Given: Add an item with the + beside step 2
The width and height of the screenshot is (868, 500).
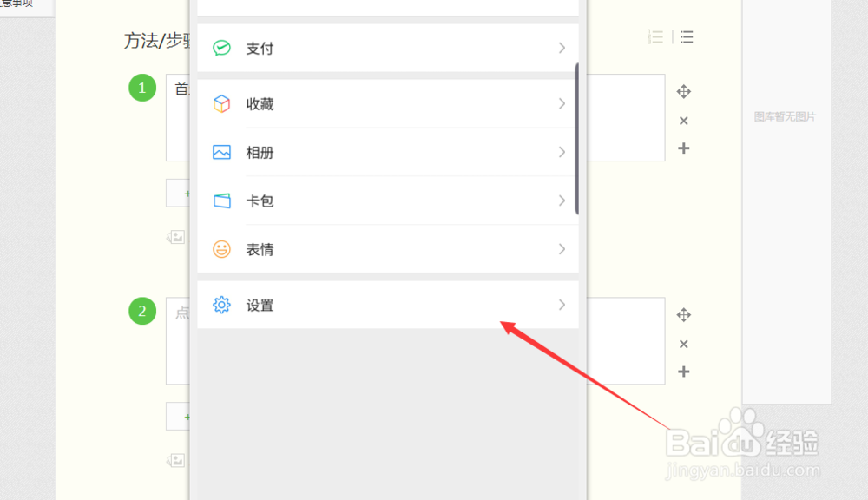Looking at the screenshot, I should coord(683,371).
